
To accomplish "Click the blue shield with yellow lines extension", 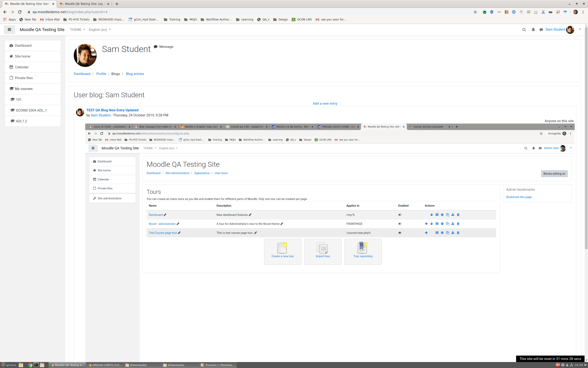I will [x=492, y=12].
